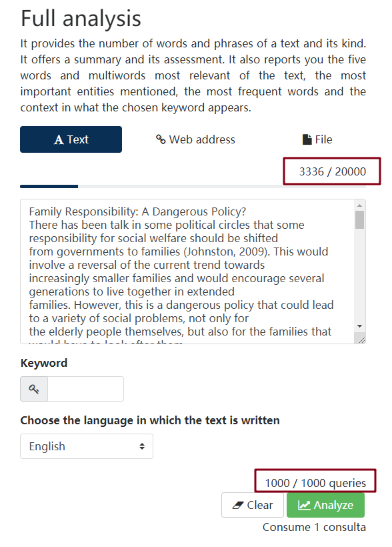Open the English language dropdown

point(87,446)
